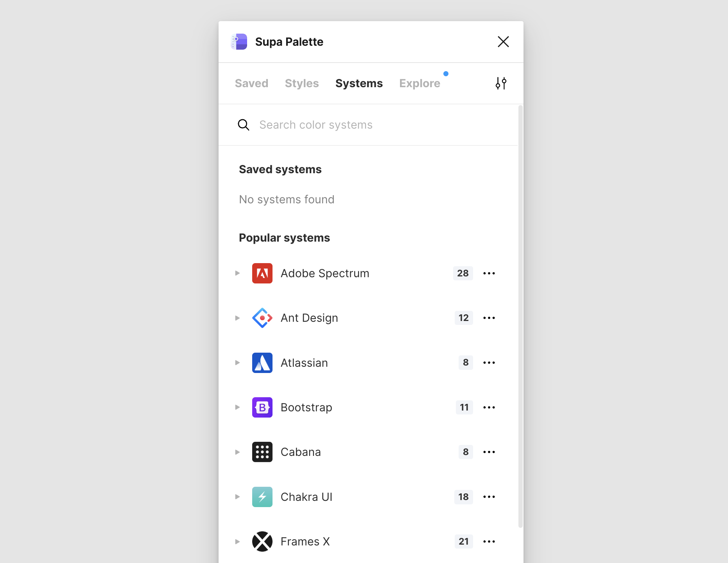Click the Bootstrap logo icon

(262, 407)
